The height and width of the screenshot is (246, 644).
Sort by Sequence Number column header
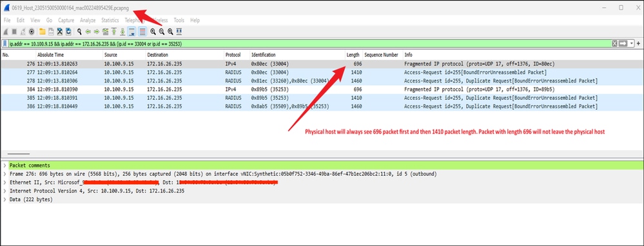382,55
